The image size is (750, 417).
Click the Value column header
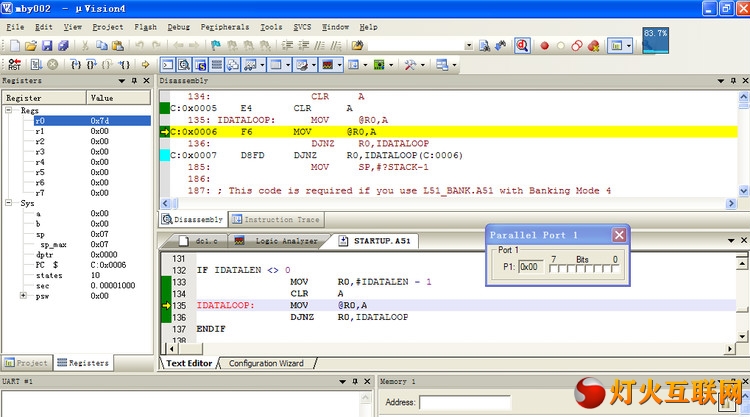click(118, 98)
